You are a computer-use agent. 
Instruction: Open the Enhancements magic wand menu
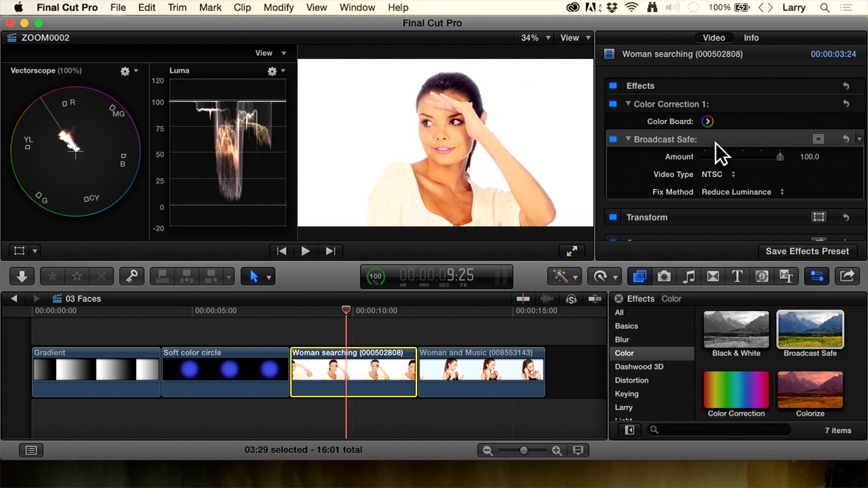click(x=565, y=277)
